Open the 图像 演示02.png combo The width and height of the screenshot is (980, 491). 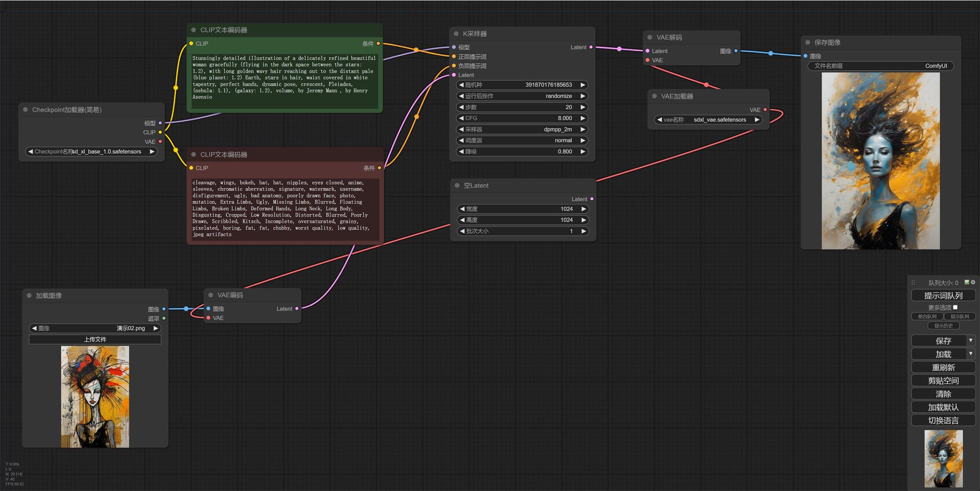[95, 328]
